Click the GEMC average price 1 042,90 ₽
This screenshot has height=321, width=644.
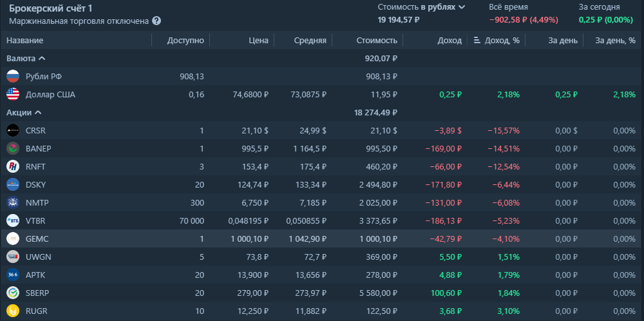[307, 238]
